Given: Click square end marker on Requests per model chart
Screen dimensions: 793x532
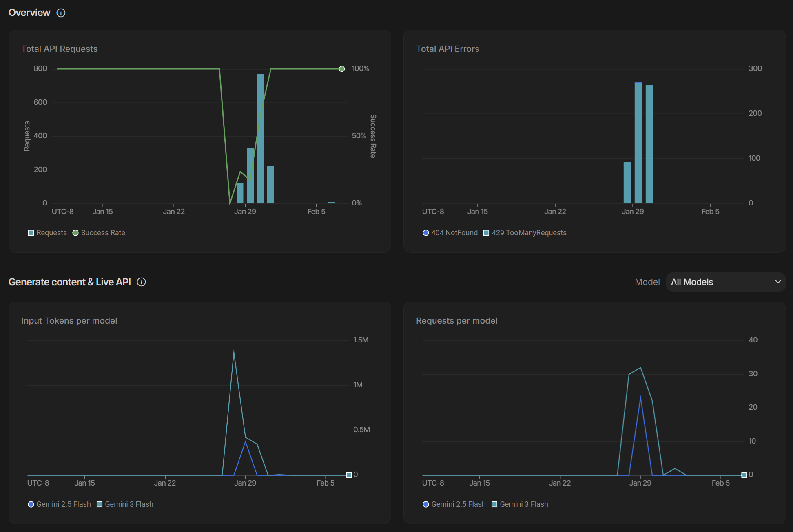Looking at the screenshot, I should 744,475.
